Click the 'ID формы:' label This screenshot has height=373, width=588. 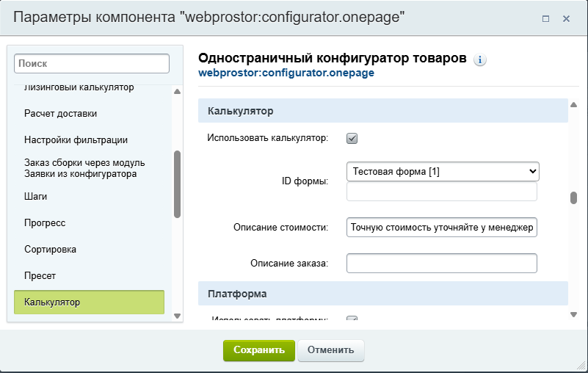click(305, 181)
